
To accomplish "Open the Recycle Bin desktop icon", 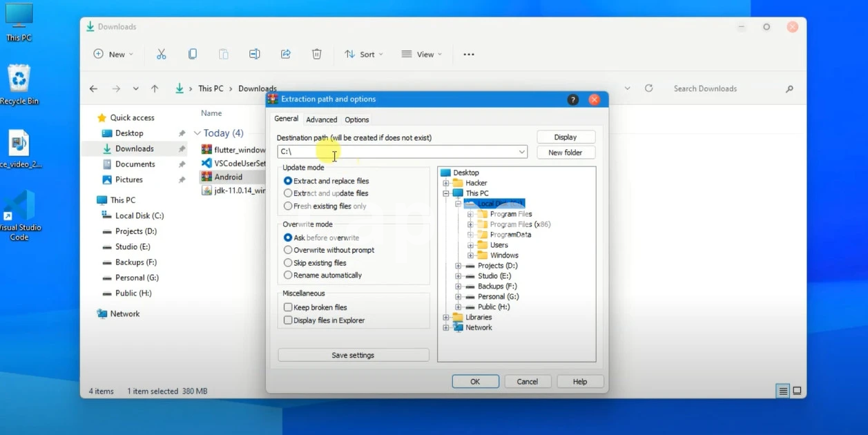I will click(x=19, y=84).
